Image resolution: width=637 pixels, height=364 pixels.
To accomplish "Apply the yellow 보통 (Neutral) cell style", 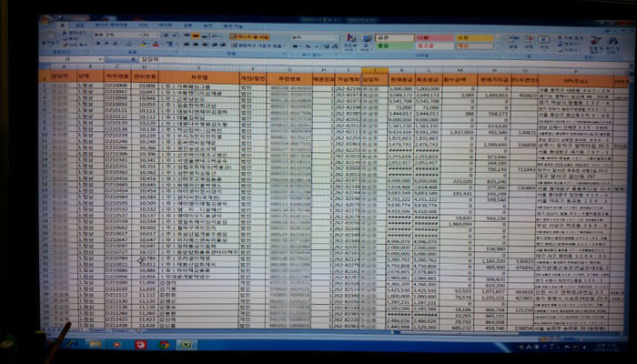I will tap(474, 38).
